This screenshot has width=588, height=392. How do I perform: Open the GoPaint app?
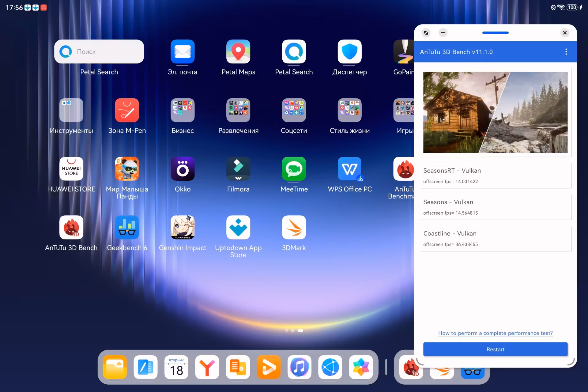[404, 51]
